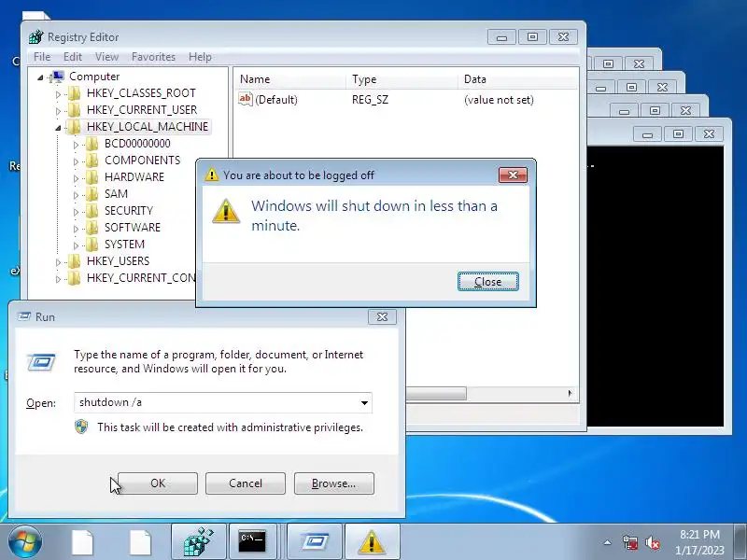Click the Name column header
The height and width of the screenshot is (560, 747).
coord(290,79)
